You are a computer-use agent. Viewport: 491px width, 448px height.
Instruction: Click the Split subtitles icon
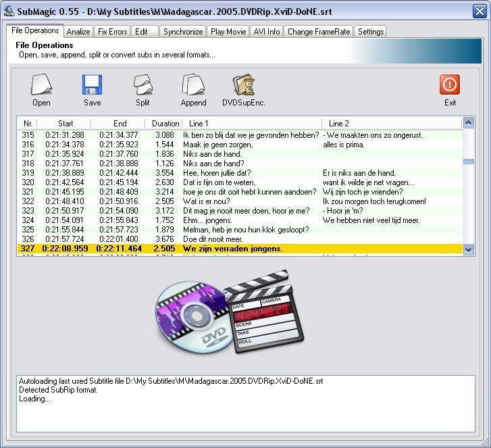pyautogui.click(x=143, y=85)
